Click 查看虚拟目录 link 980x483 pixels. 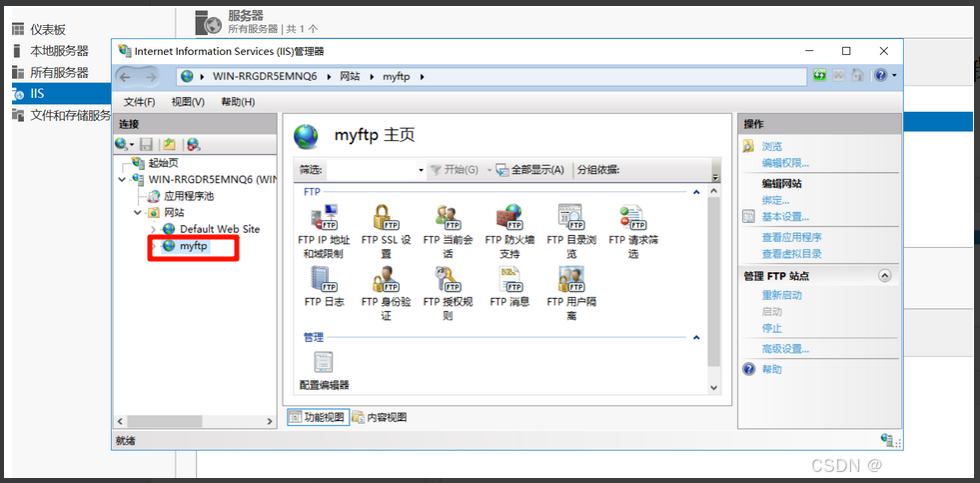(792, 254)
